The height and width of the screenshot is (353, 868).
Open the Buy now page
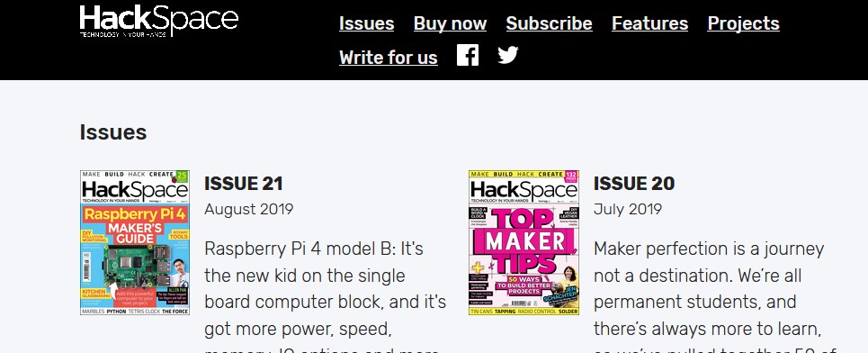(450, 23)
